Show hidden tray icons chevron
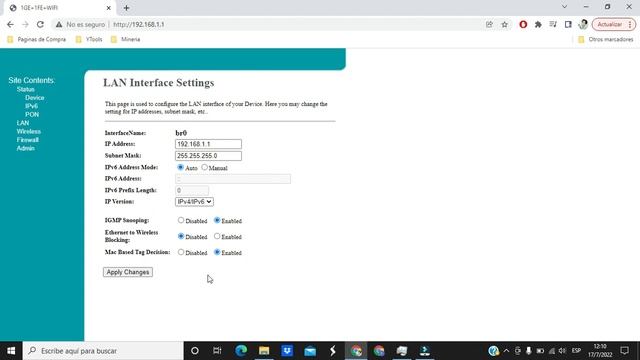Screen dimensions: 640x360 [x=506, y=351]
